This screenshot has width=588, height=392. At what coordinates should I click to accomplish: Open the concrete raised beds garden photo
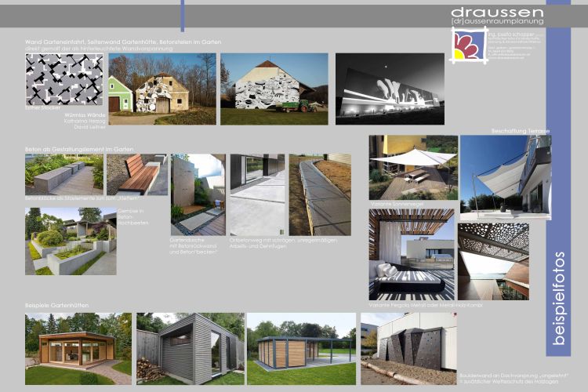tap(70, 241)
